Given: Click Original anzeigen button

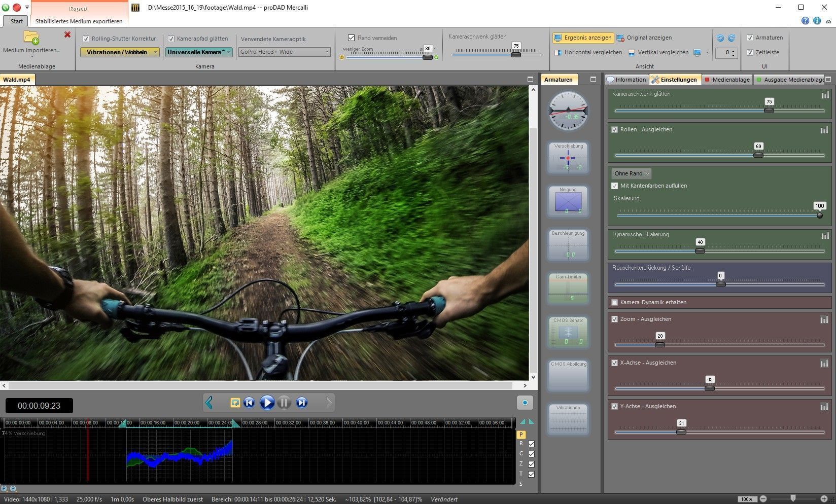Looking at the screenshot, I should [x=644, y=38].
